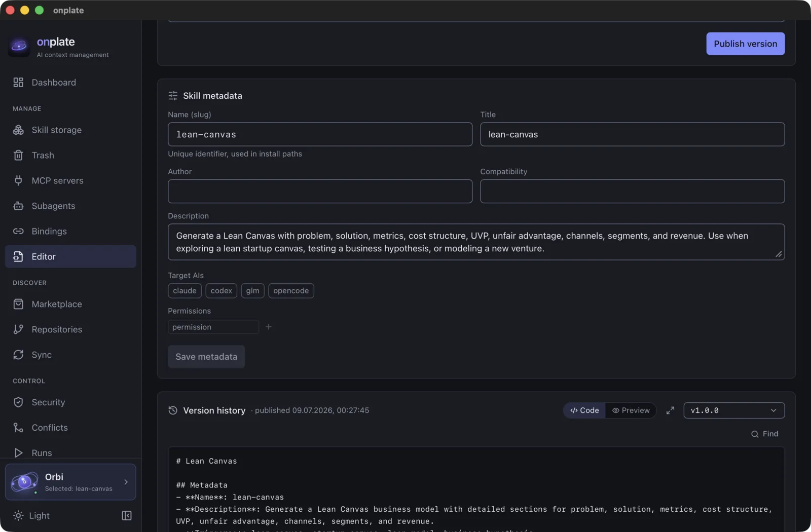Toggle the claude target AI chip
This screenshot has height=532, width=811.
[x=185, y=291]
